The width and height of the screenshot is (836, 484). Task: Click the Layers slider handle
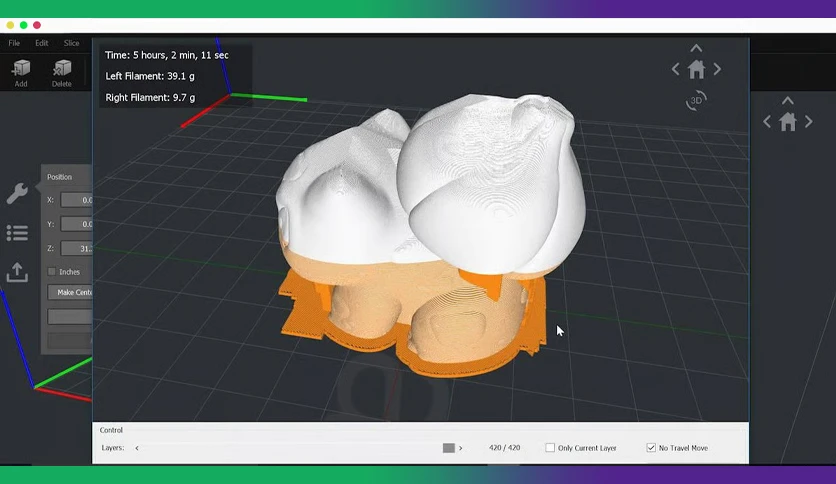(x=449, y=448)
